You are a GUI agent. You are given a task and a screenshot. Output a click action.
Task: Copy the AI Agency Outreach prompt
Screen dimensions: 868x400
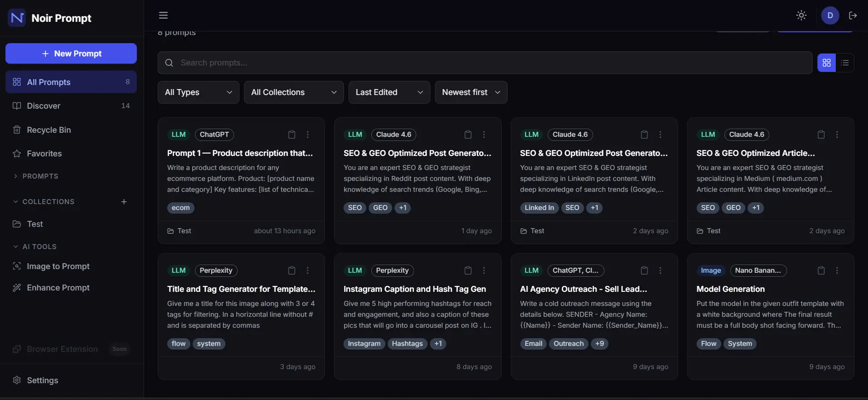coord(644,270)
